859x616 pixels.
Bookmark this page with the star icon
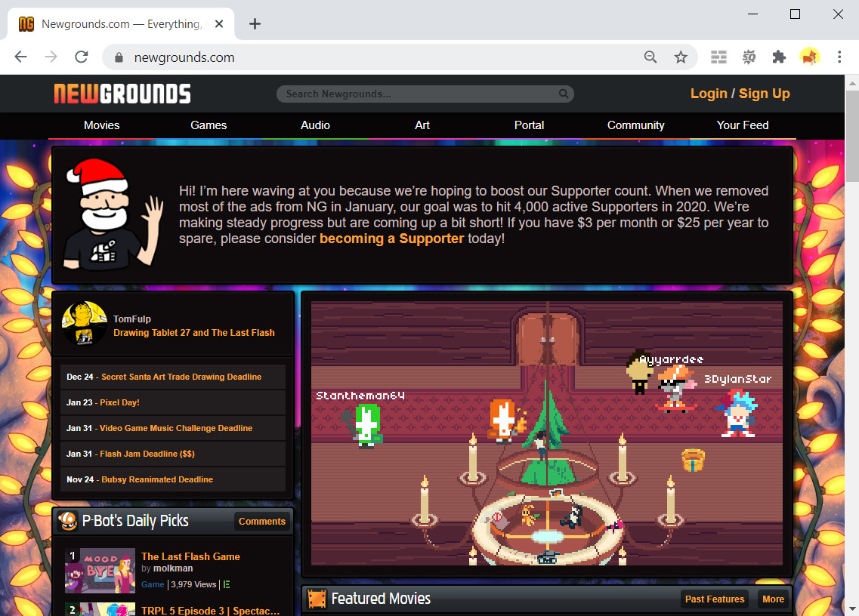pos(681,57)
